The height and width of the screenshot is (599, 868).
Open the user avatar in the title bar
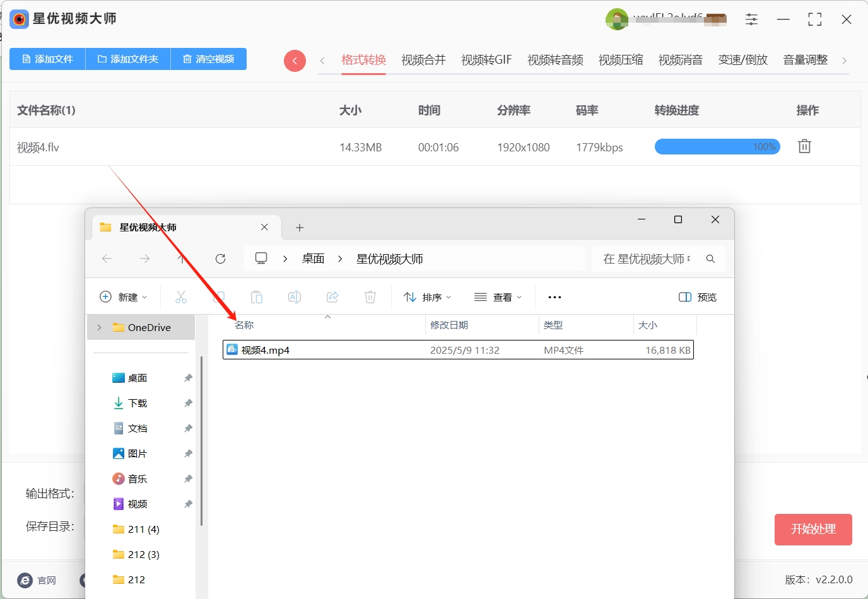coord(616,20)
